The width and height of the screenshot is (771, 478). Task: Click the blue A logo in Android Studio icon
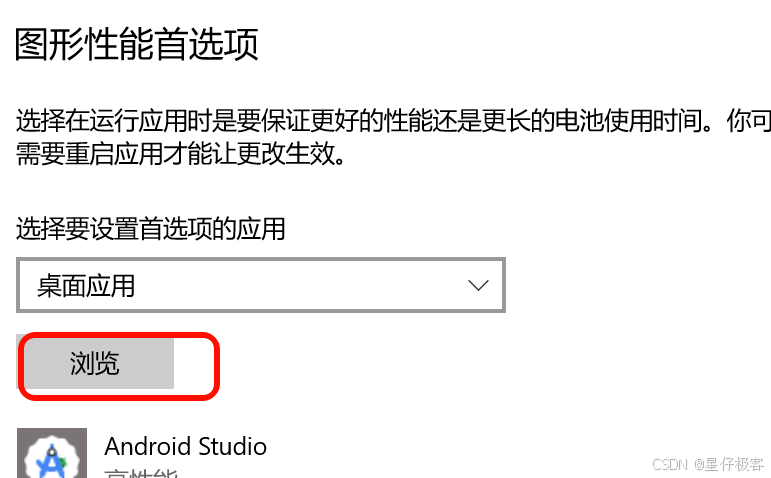point(52,462)
